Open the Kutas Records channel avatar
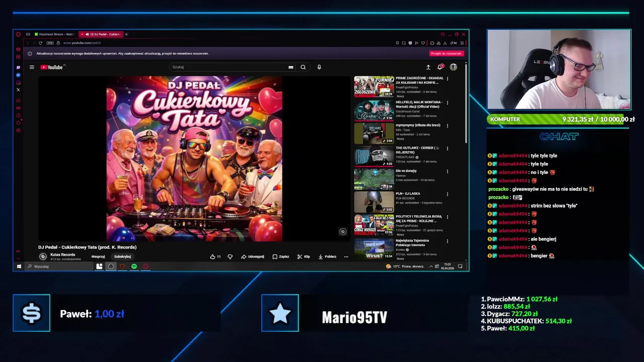 tap(43, 256)
